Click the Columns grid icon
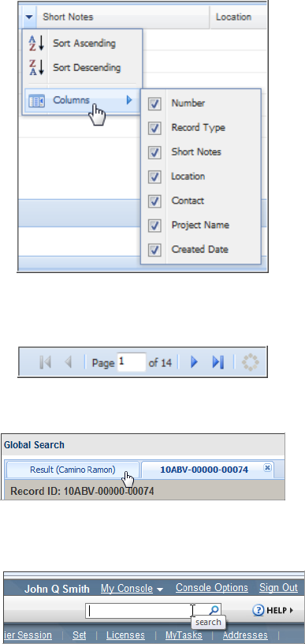The image size is (305, 644). [x=36, y=100]
